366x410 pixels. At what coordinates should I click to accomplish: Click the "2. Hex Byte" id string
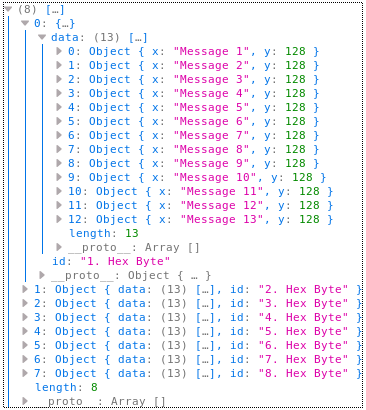tap(303, 289)
